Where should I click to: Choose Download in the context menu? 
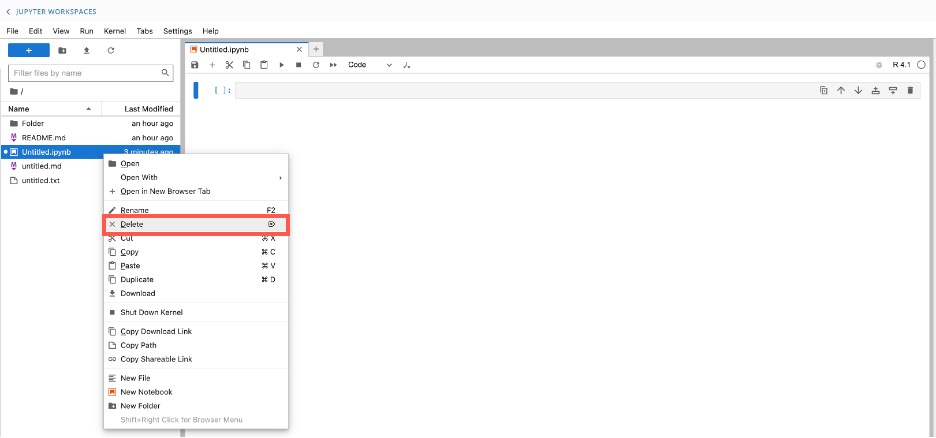coord(196,293)
